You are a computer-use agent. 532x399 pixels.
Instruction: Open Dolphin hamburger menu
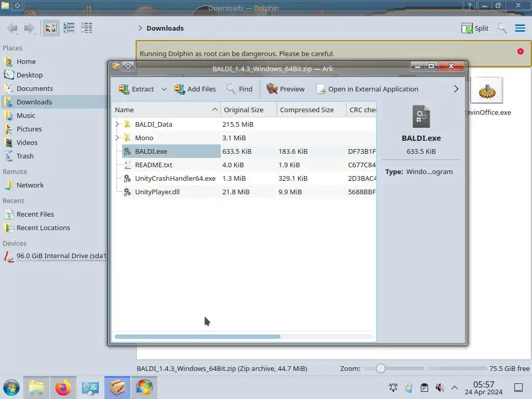tap(520, 28)
